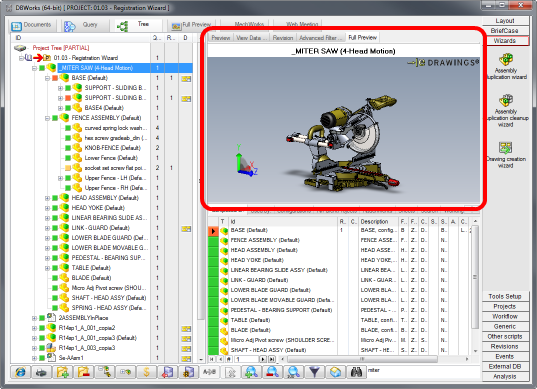Expand the HEAD ASSEMBLY tree node
The height and width of the screenshot is (389, 537).
pos(47,198)
